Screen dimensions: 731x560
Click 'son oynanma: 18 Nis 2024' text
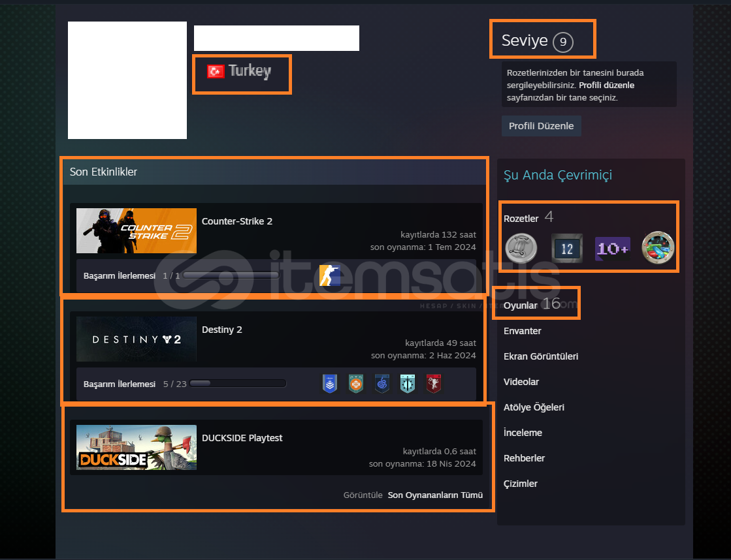[x=423, y=463]
